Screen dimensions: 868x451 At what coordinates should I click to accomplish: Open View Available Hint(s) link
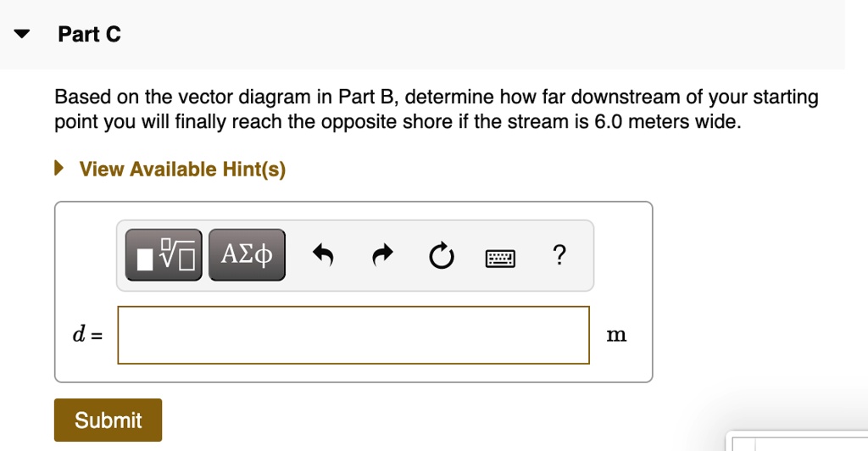click(182, 170)
